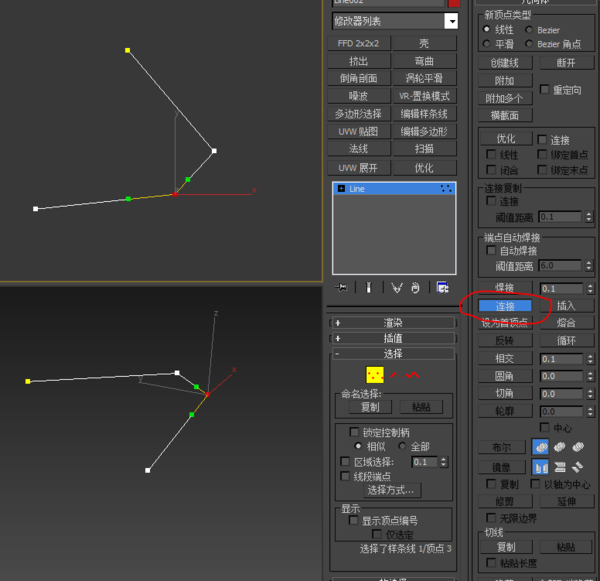Image resolution: width=600 pixels, height=581 pixels.
Task: Open configure modifier sets icon
Action: coord(442,287)
